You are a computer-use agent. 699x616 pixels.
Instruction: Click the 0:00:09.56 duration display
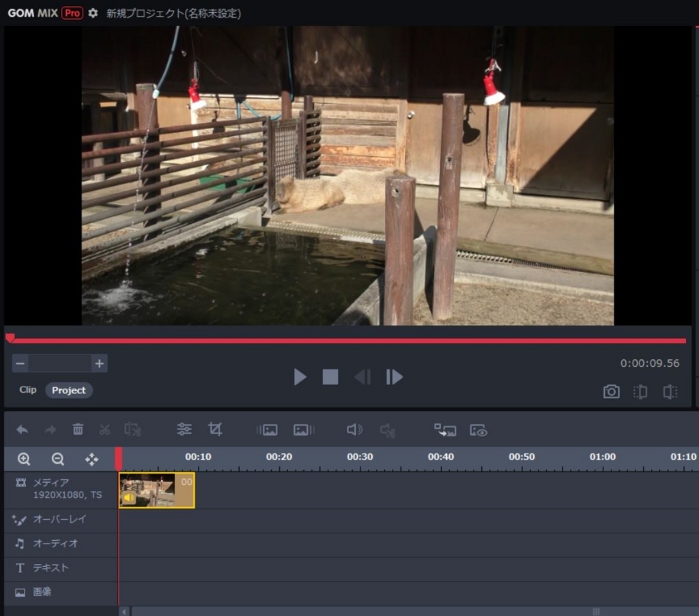pos(650,363)
